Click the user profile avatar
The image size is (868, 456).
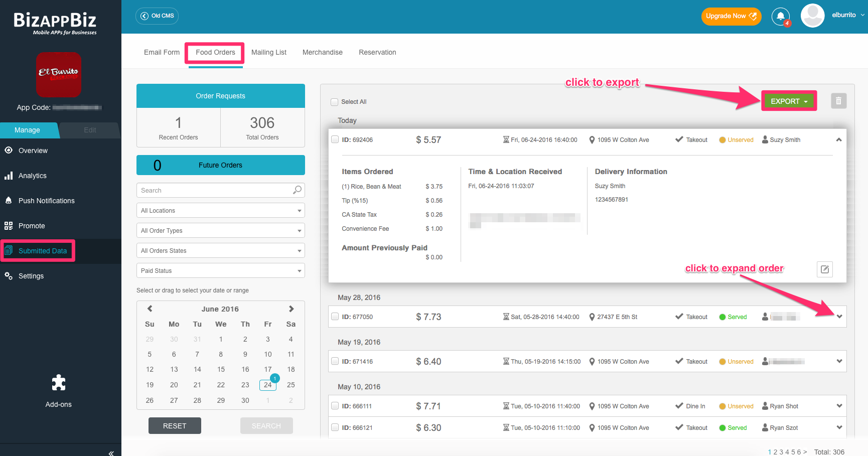pyautogui.click(x=812, y=16)
